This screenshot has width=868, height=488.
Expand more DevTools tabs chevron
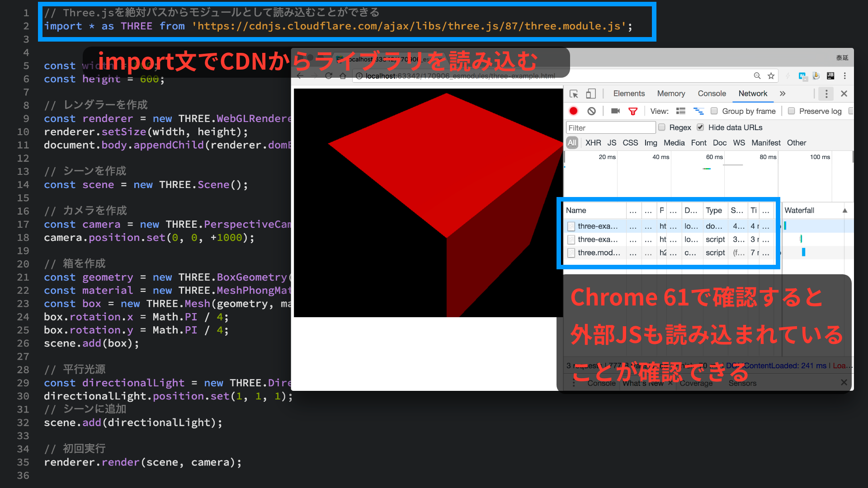click(783, 94)
